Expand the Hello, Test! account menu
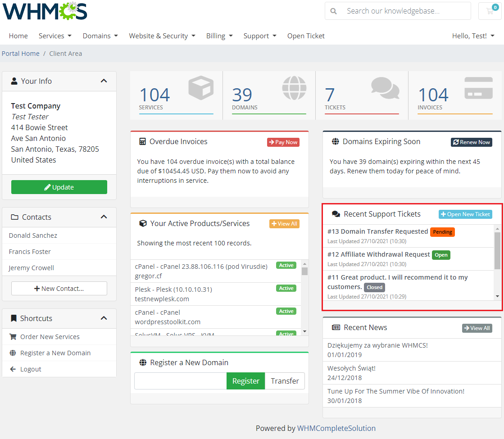This screenshot has height=439, width=504. click(473, 36)
